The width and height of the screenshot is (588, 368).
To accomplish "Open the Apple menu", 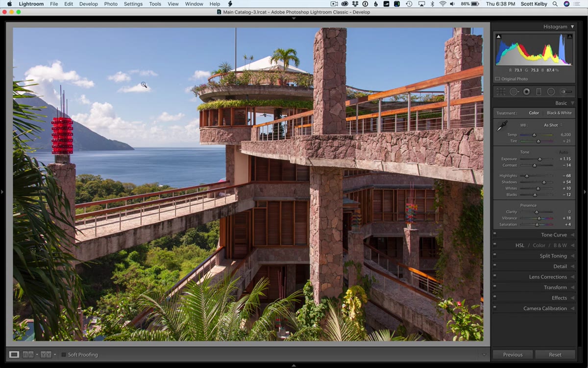I will pyautogui.click(x=9, y=4).
